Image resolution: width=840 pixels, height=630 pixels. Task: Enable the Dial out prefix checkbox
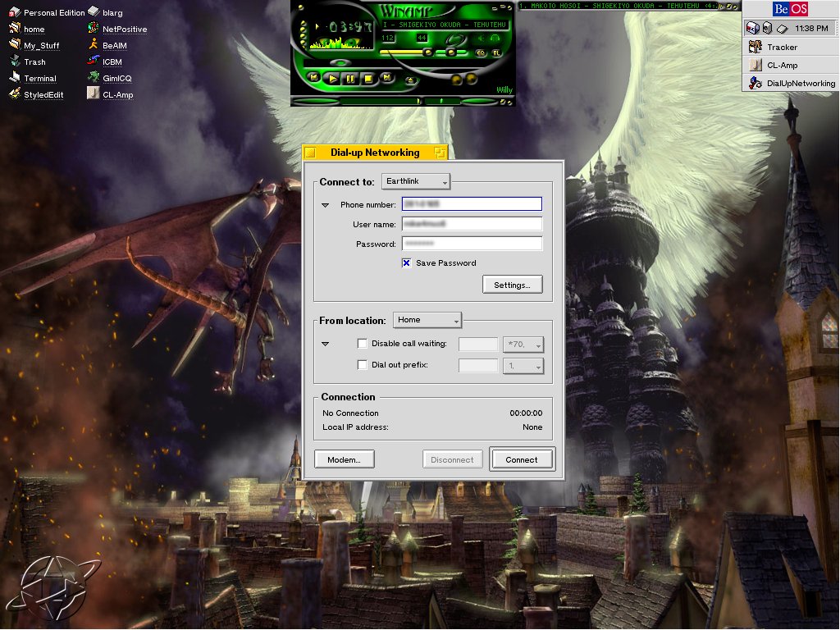(x=362, y=365)
